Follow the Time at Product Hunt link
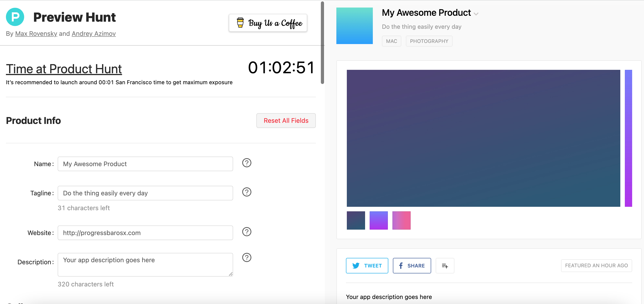 (64, 69)
